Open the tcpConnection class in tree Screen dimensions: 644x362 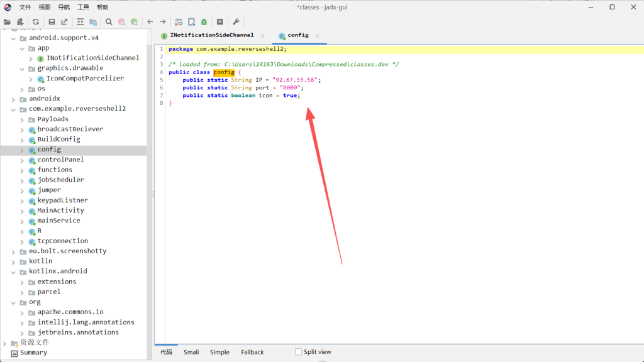62,241
